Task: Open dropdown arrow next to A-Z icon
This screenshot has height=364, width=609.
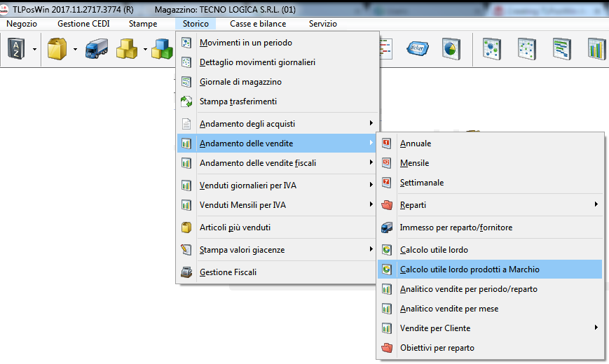Action: [33, 50]
